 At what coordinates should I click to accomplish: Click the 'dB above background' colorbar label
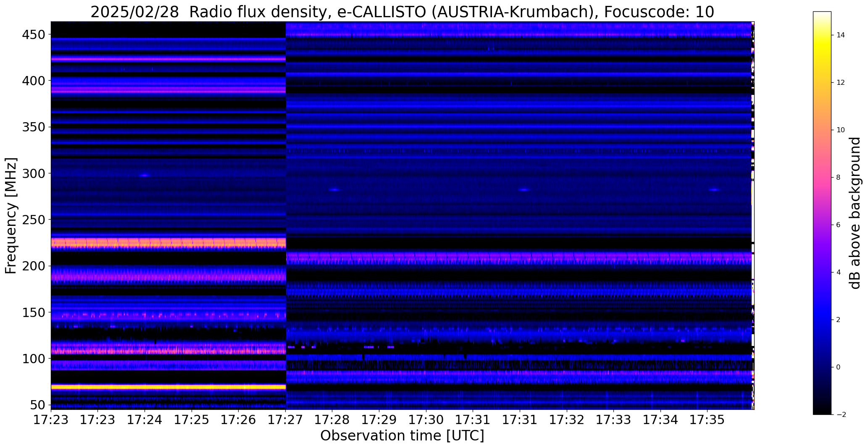[x=855, y=213]
